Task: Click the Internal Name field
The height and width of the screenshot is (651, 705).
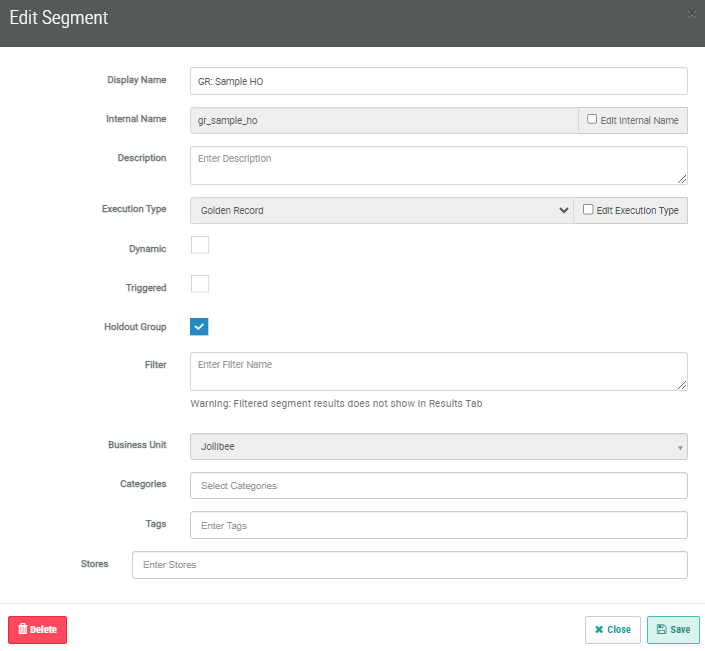Action: coord(383,120)
